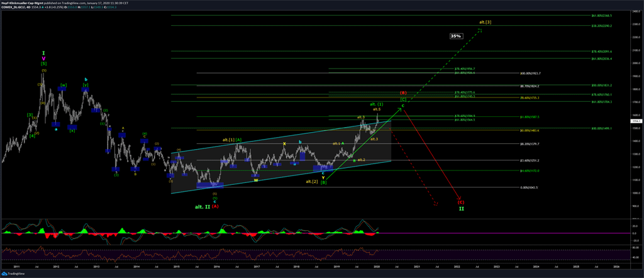
Task: Click the yellow alt.[1] label in channel
Action: click(x=228, y=139)
